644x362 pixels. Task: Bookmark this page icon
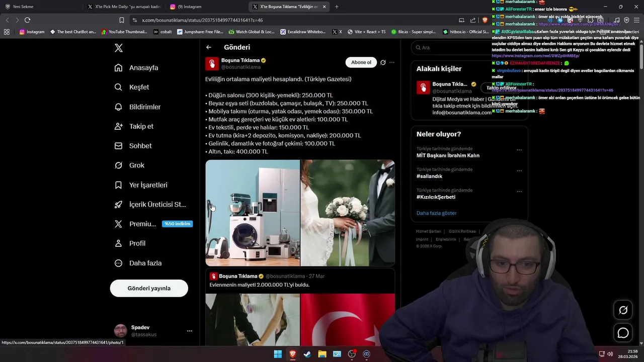pos(122,20)
